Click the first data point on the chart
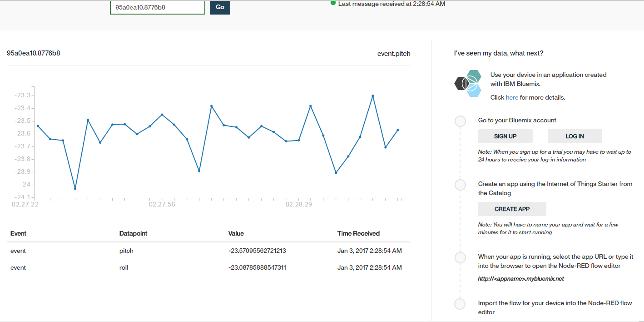 point(38,126)
